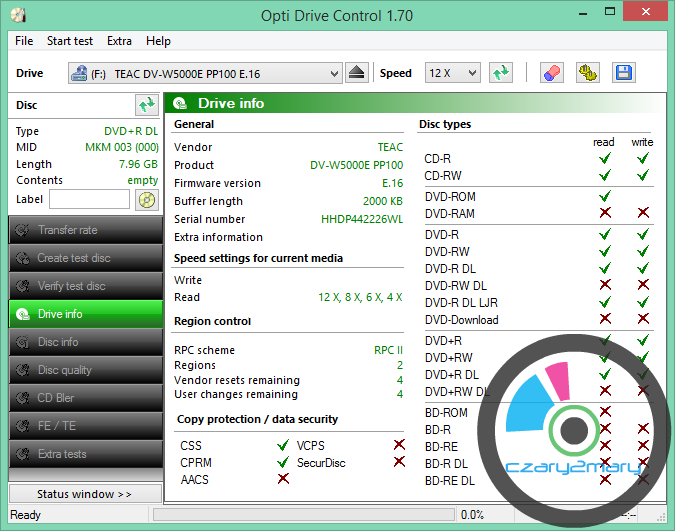Select Disc info in sidebar

click(x=85, y=342)
